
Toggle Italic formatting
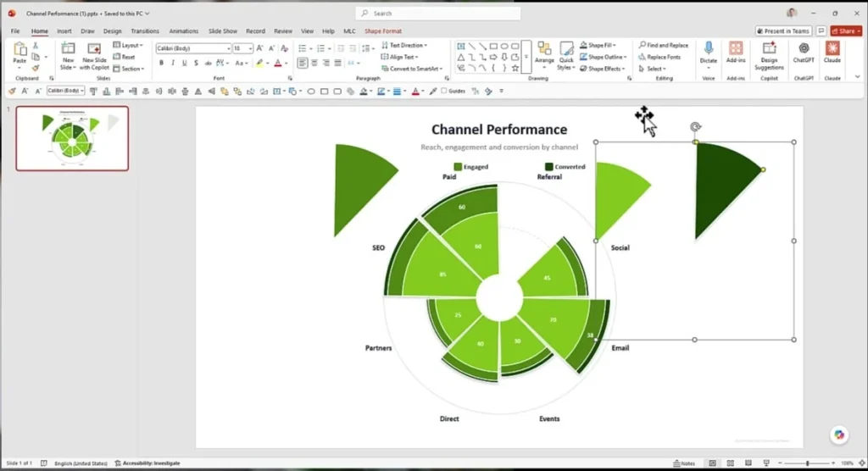pos(173,63)
